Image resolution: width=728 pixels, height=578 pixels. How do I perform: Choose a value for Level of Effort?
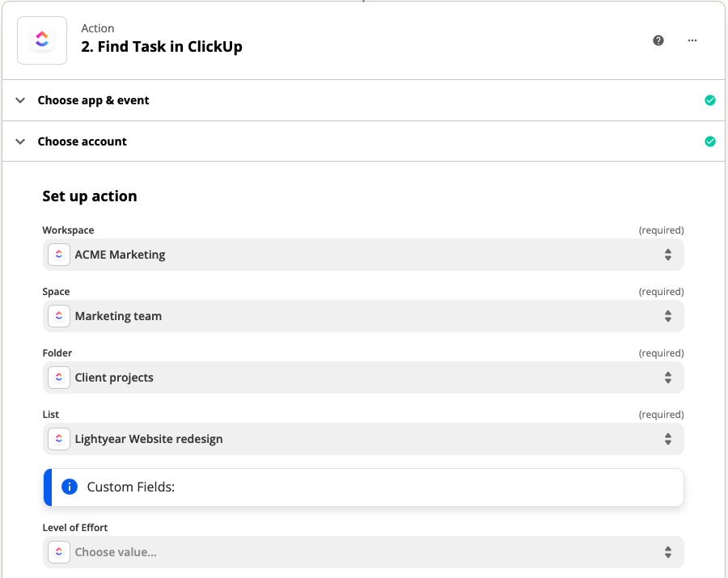click(x=363, y=552)
